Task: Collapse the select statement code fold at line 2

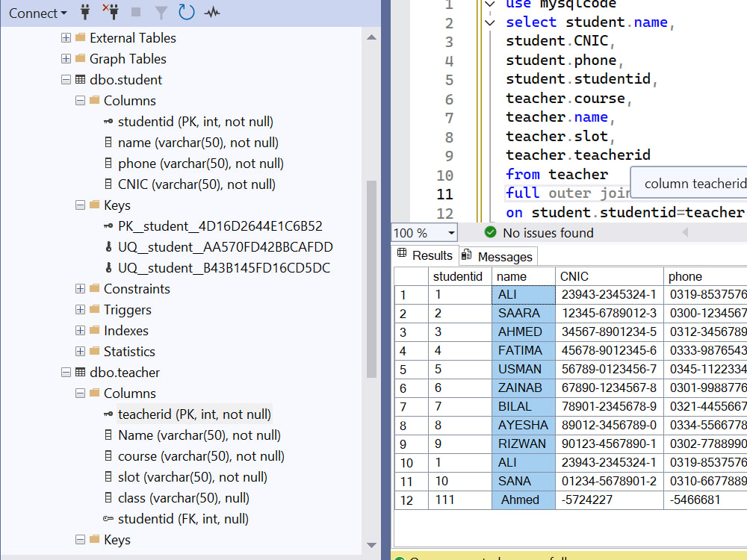Action: (490, 22)
